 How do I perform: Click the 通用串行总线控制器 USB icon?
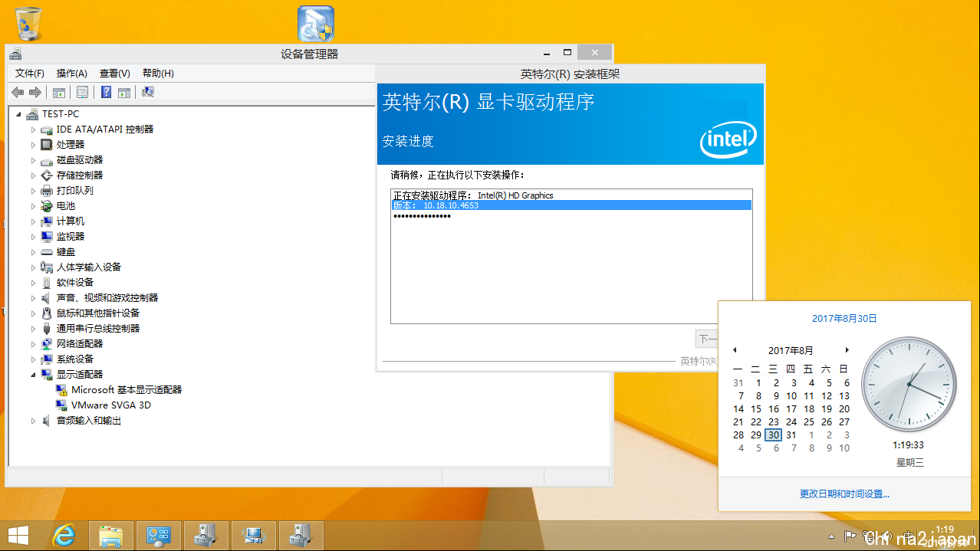[47, 328]
